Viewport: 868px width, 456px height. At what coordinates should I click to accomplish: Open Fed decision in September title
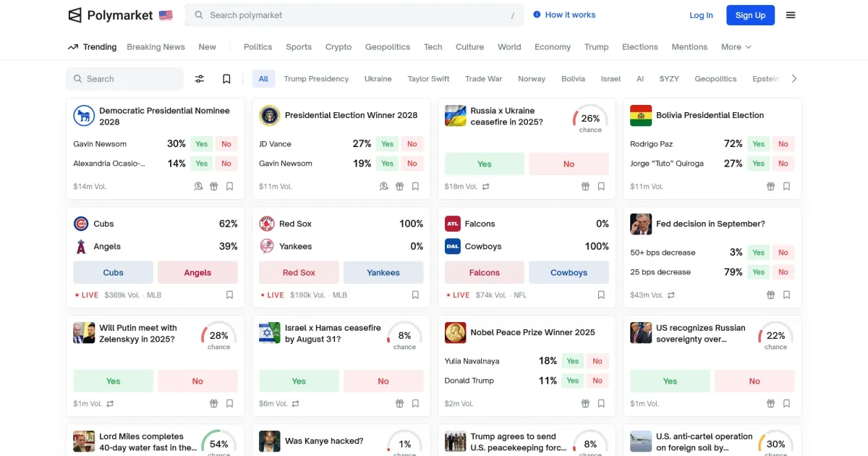click(x=710, y=224)
